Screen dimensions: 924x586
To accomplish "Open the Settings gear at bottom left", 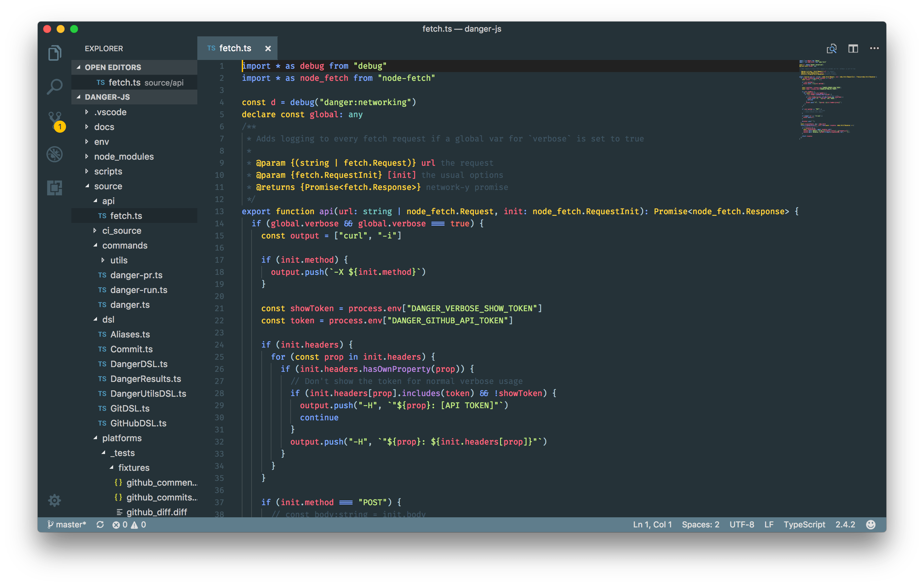I will tap(54, 500).
